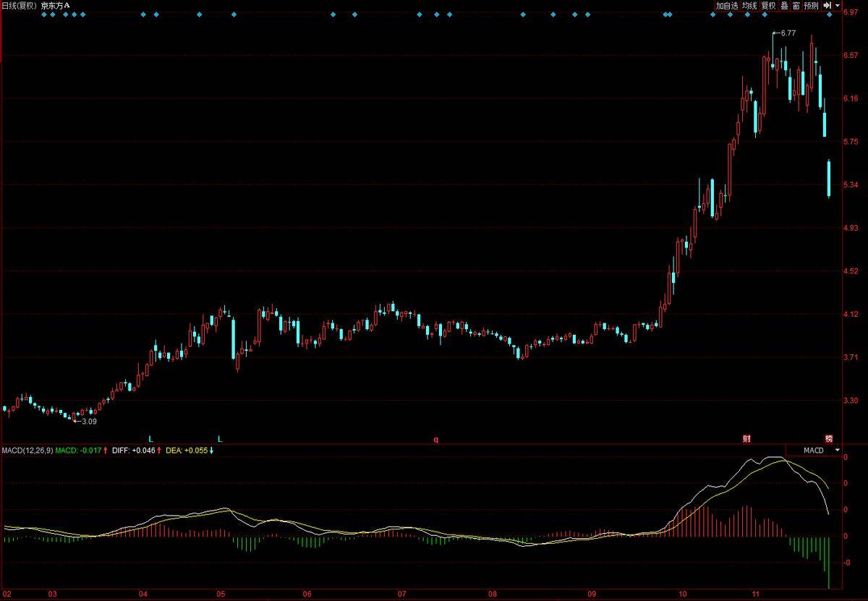This screenshot has width=868, height=601.
Task: Click the jump-to-latest arrow icon
Action: click(x=827, y=5)
